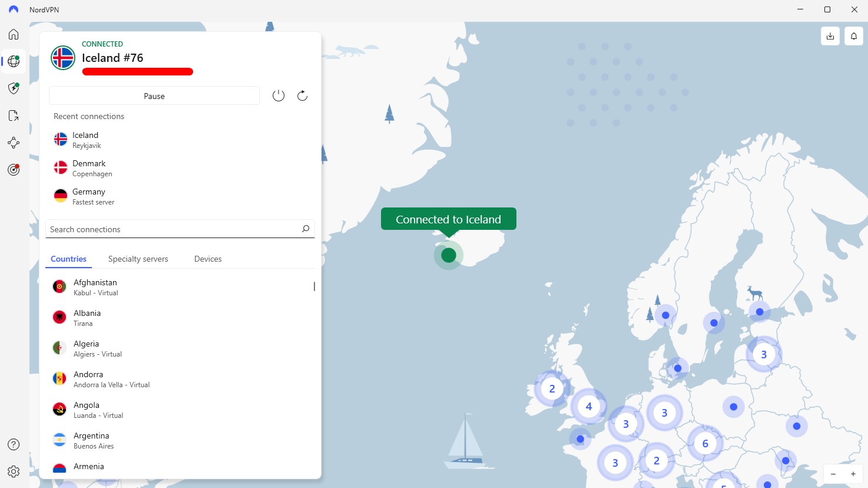Connect to Andorra la Vella - Virtual

coord(180,379)
